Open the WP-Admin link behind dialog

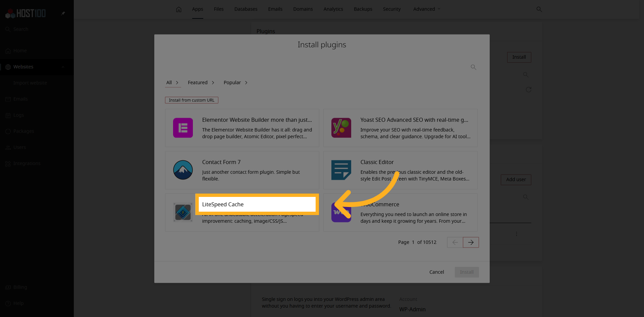pos(412,309)
